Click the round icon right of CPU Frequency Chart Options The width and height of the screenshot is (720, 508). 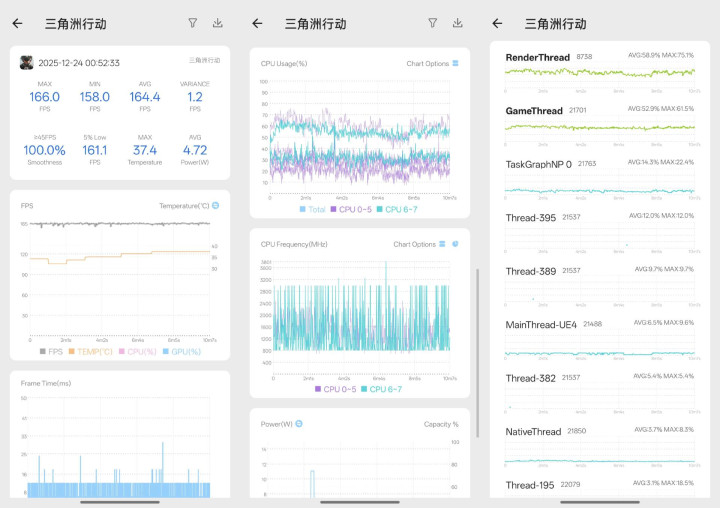[455, 244]
